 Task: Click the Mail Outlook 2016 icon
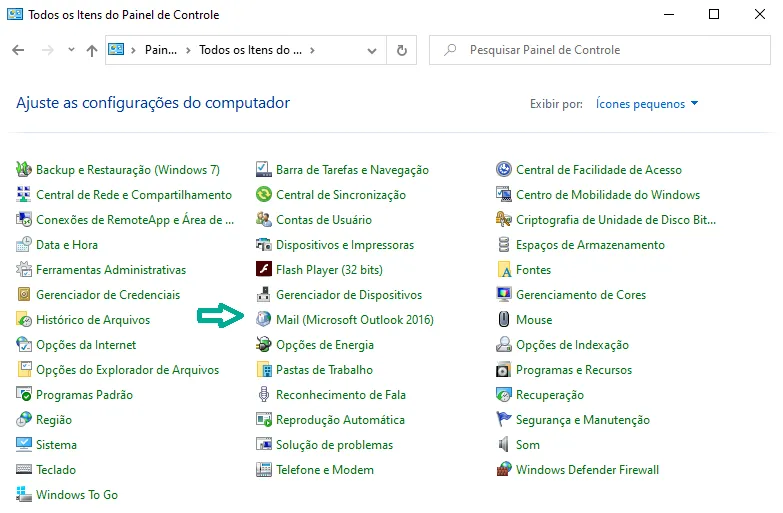click(x=264, y=319)
